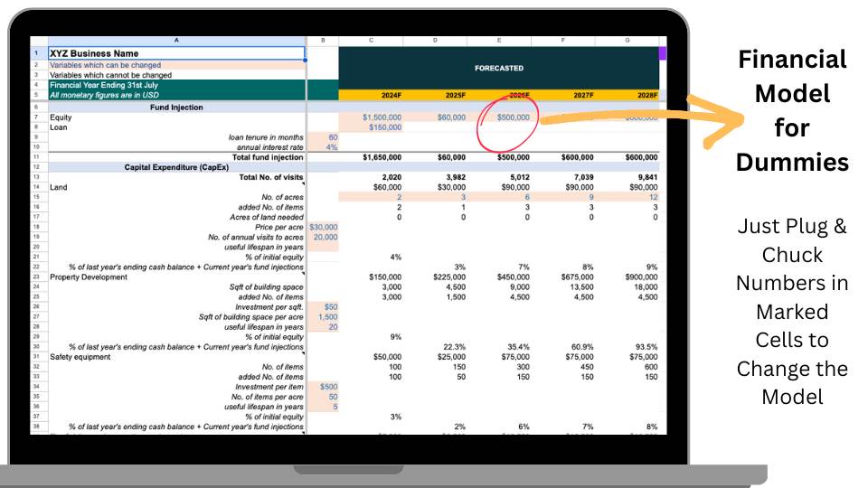Select row 12 number header
Viewport: 868px width, 488px height.
point(36,167)
